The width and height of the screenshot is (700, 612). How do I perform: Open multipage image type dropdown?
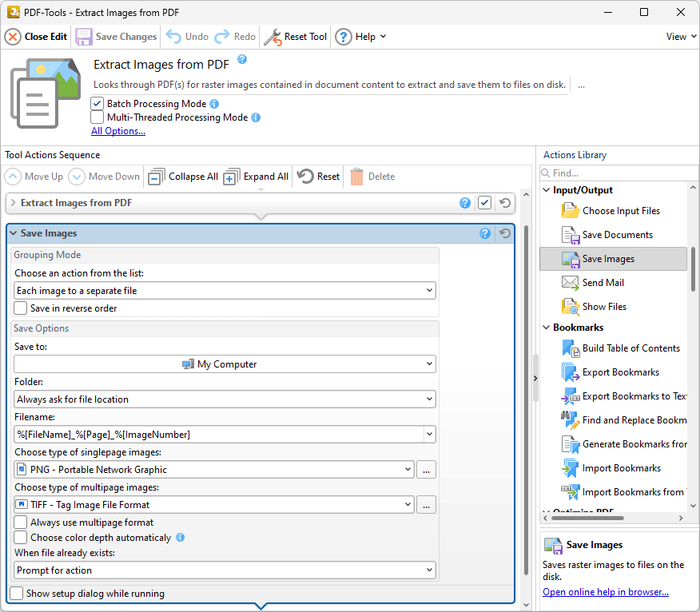pyautogui.click(x=214, y=505)
